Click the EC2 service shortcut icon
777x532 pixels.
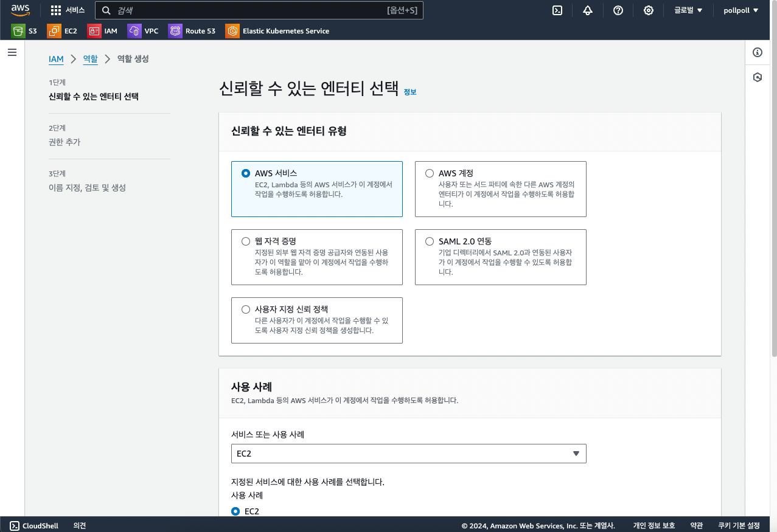[54, 31]
